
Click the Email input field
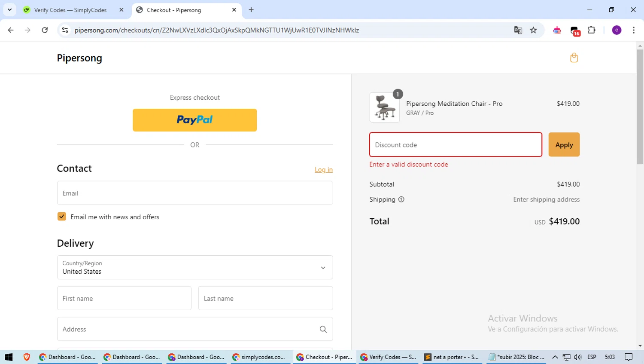(x=195, y=193)
